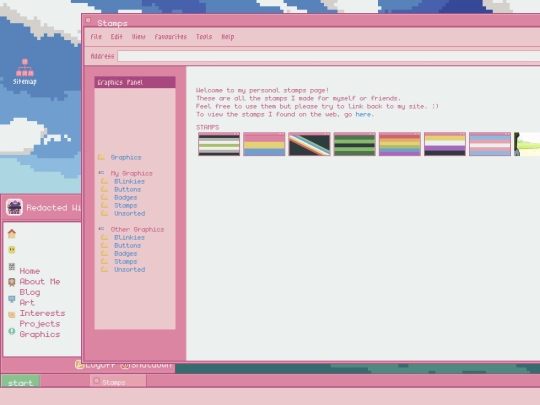Viewport: 540px width, 405px height.
Task: Open Buttons link under Other Graphics
Action: click(127, 245)
